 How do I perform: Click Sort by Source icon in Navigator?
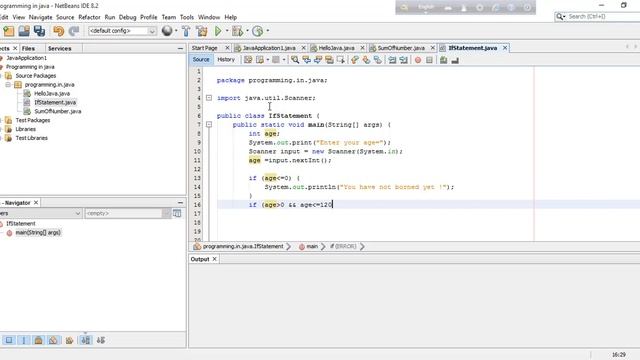tap(101, 340)
